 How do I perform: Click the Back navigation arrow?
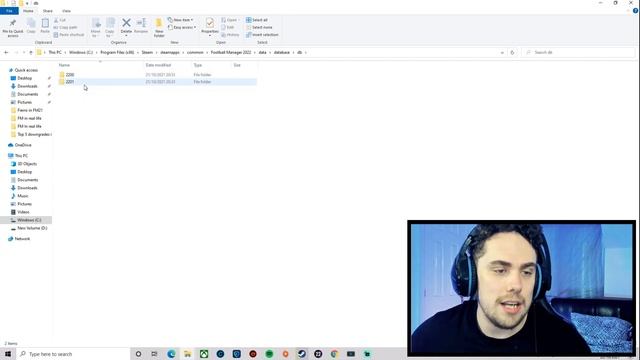tap(6, 52)
